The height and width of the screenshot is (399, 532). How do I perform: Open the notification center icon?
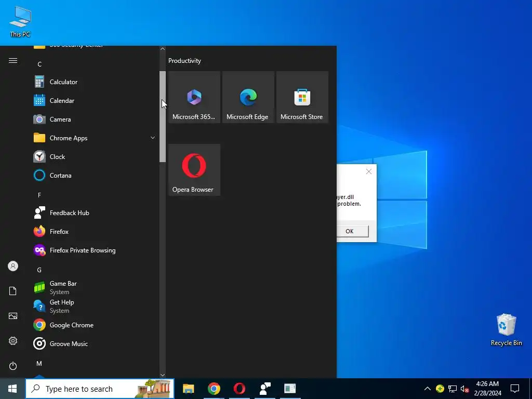[515, 389]
